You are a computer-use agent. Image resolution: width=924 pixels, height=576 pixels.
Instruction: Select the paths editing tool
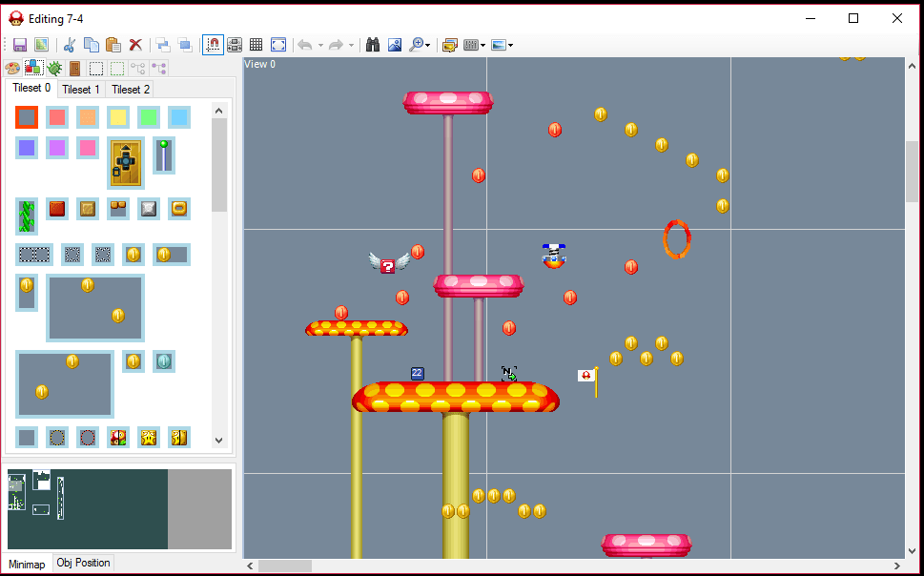coord(139,68)
